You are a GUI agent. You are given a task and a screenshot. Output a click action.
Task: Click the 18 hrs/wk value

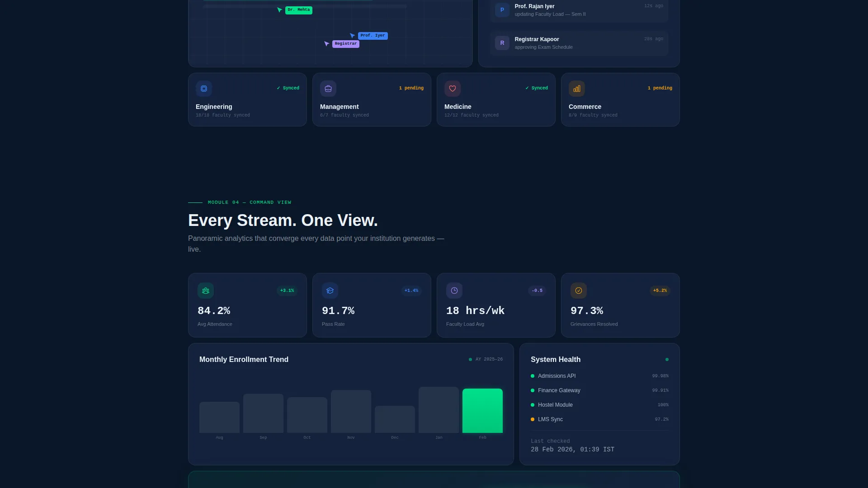click(x=475, y=311)
